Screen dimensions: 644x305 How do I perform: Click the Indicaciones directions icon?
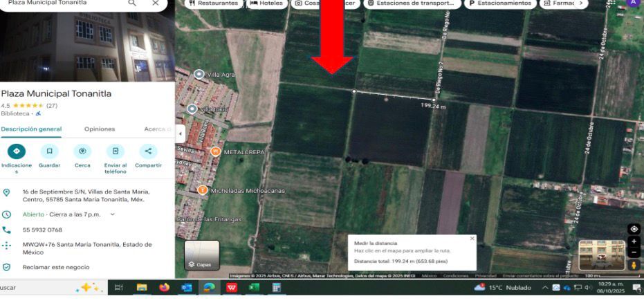17,151
